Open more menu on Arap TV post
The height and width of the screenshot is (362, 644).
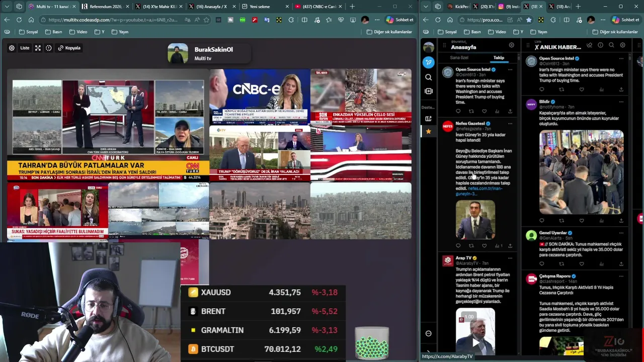(x=510, y=258)
